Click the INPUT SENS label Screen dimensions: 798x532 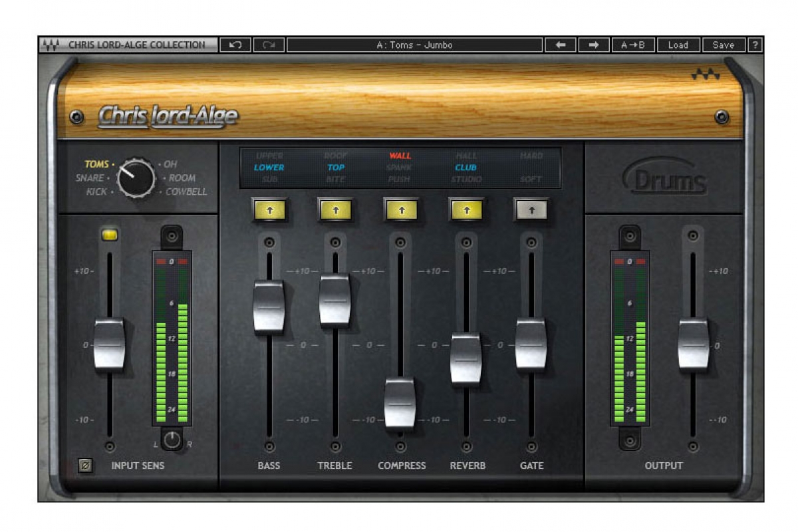tap(138, 465)
